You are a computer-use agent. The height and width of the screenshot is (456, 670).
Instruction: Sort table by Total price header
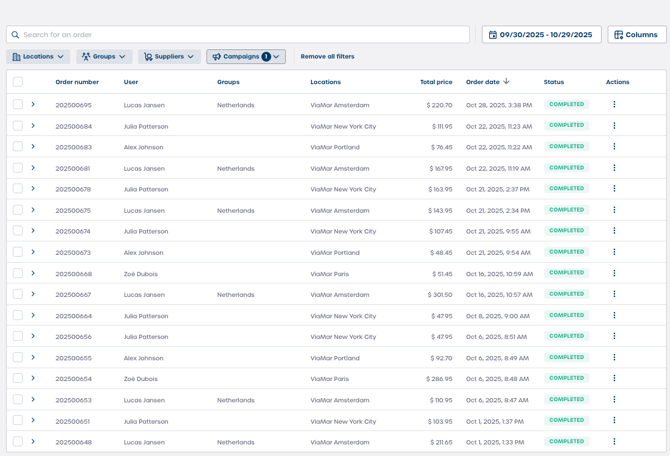435,82
